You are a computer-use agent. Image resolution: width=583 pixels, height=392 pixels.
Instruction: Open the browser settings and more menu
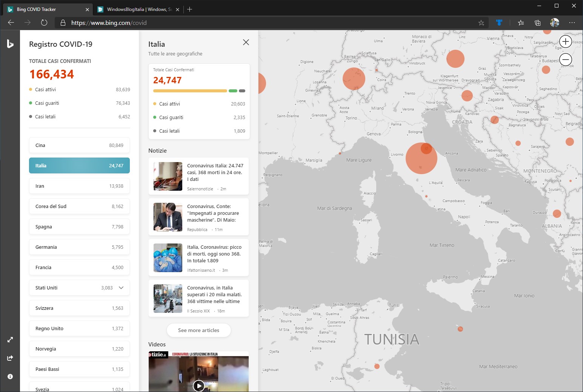coord(572,23)
